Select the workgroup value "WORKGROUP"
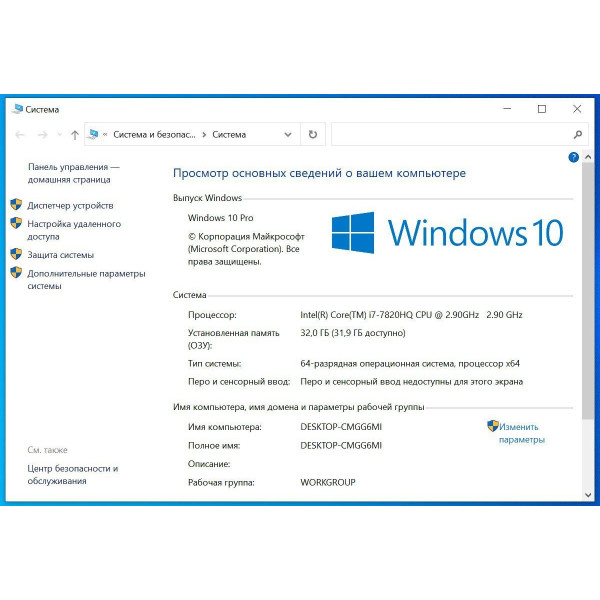The width and height of the screenshot is (600, 600). coord(328,483)
